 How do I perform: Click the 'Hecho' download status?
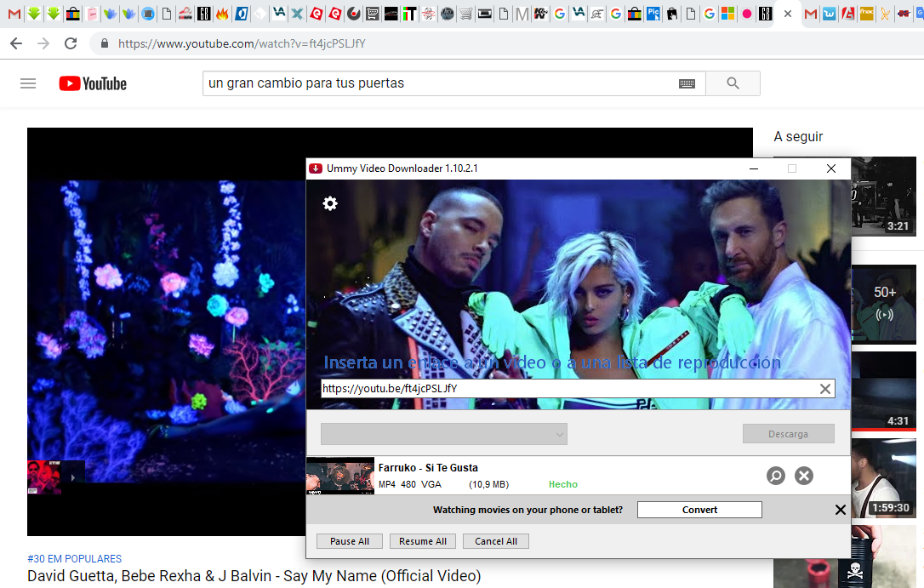pos(562,484)
